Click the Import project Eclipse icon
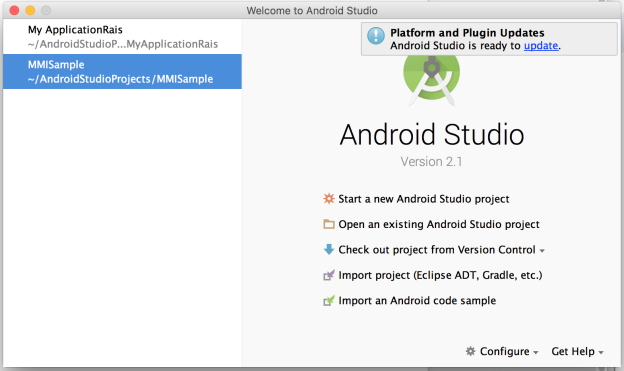The height and width of the screenshot is (371, 624). click(x=329, y=275)
